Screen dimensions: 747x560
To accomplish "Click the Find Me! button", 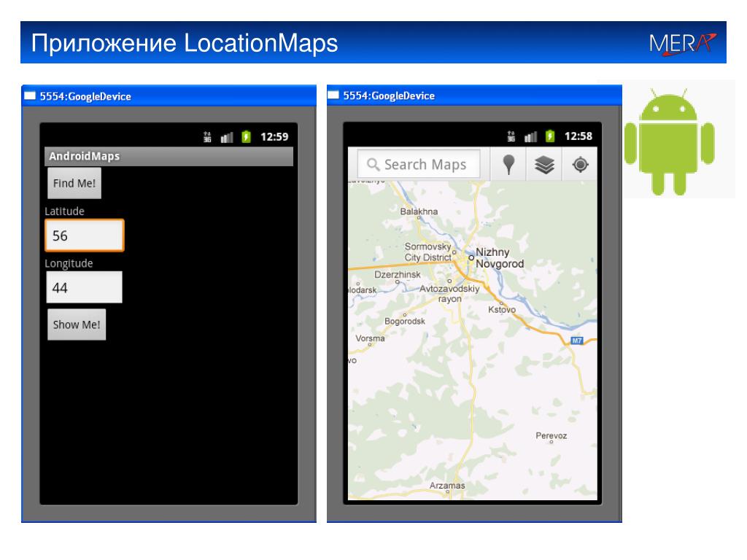I will [74, 183].
